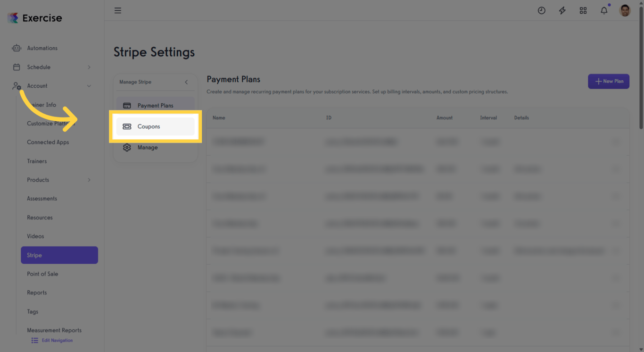Image resolution: width=644 pixels, height=352 pixels.
Task: Collapse the Manage Stripe panel
Action: [186, 82]
